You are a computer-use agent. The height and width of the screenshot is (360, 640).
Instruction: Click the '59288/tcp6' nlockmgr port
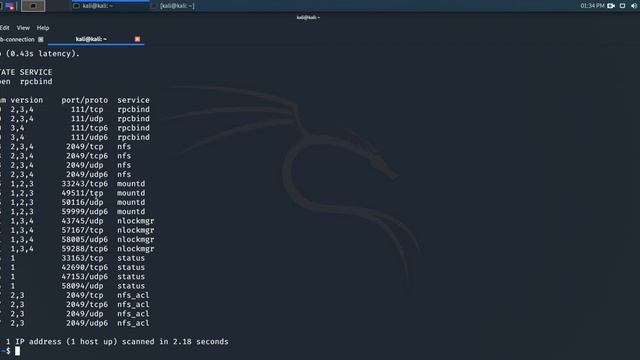[x=84, y=249]
